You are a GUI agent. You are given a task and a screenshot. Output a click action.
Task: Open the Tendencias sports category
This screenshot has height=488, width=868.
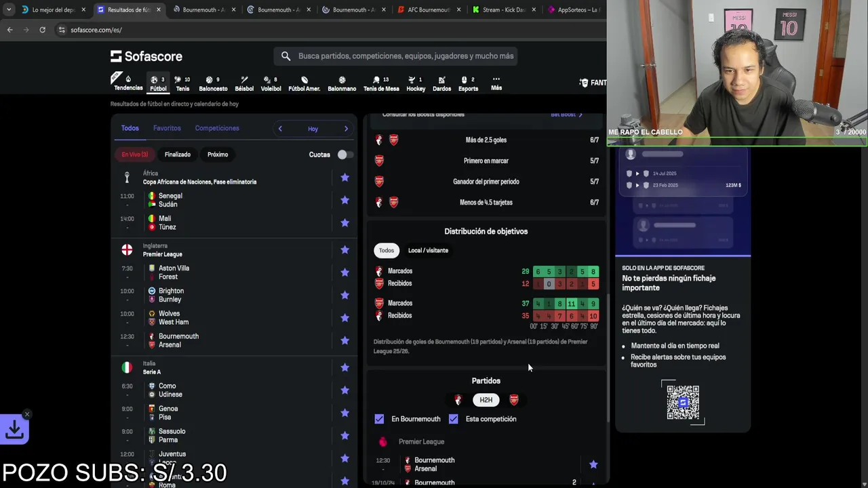point(127,83)
